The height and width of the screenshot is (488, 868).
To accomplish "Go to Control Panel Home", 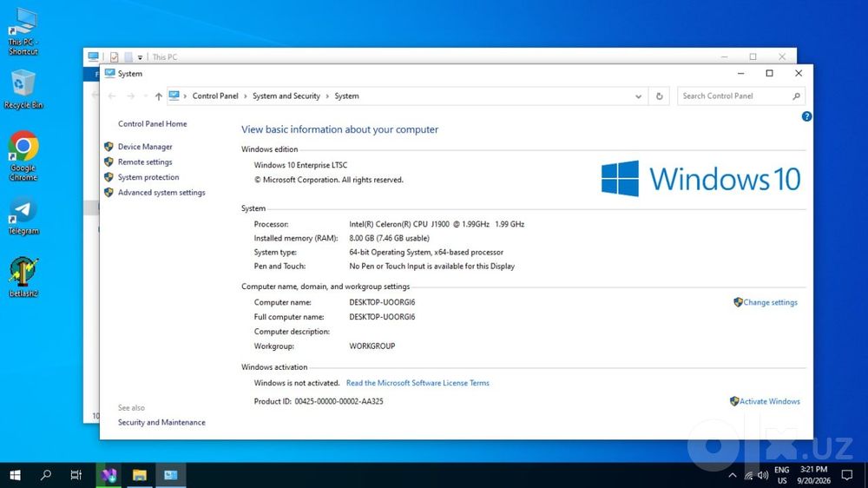I will [152, 123].
